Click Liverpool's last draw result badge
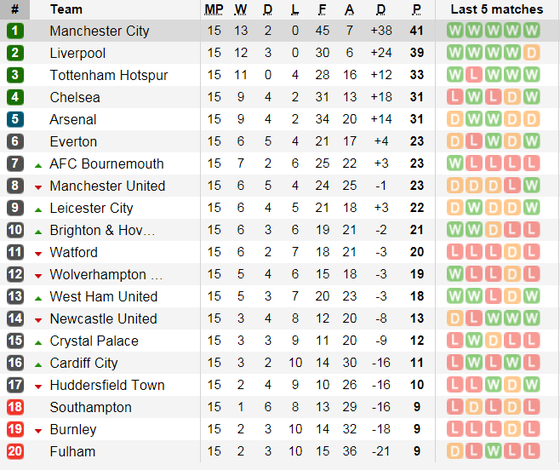The width and height of the screenshot is (560, 470). (531, 53)
